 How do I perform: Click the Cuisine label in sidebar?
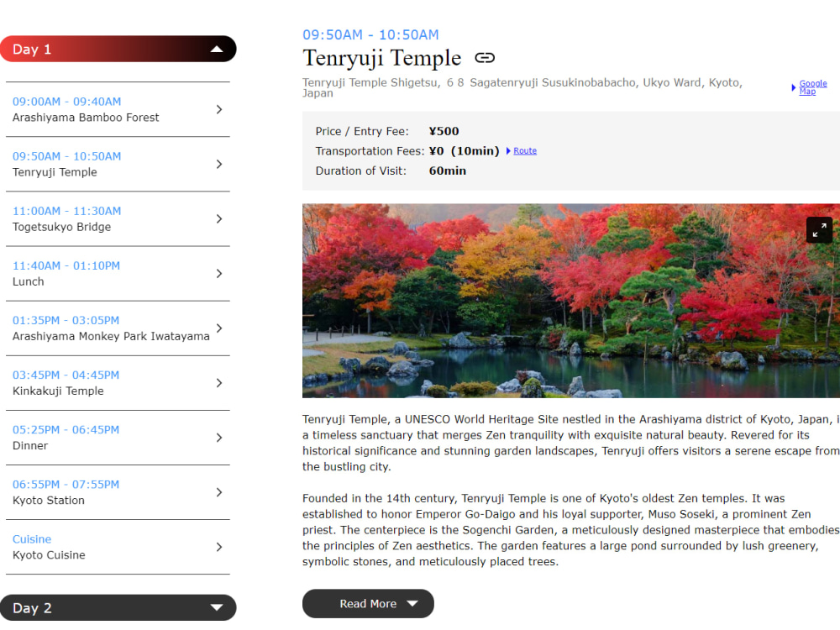pyautogui.click(x=32, y=539)
